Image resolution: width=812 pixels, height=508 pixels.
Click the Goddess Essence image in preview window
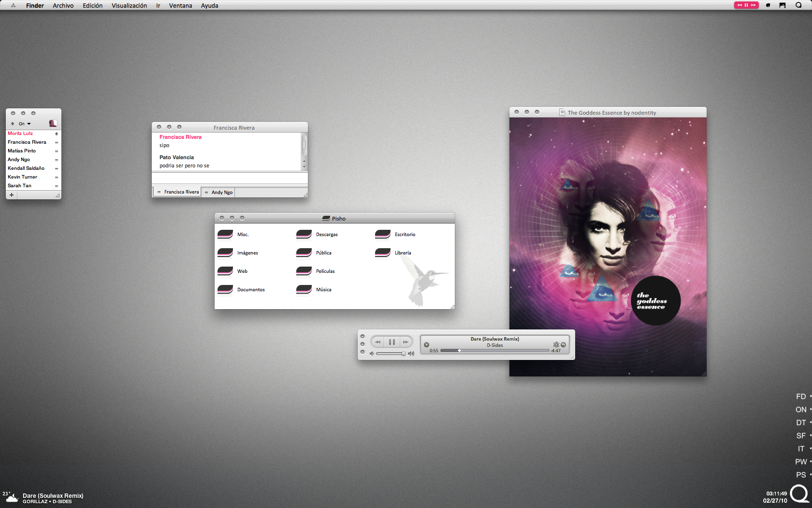pos(608,247)
